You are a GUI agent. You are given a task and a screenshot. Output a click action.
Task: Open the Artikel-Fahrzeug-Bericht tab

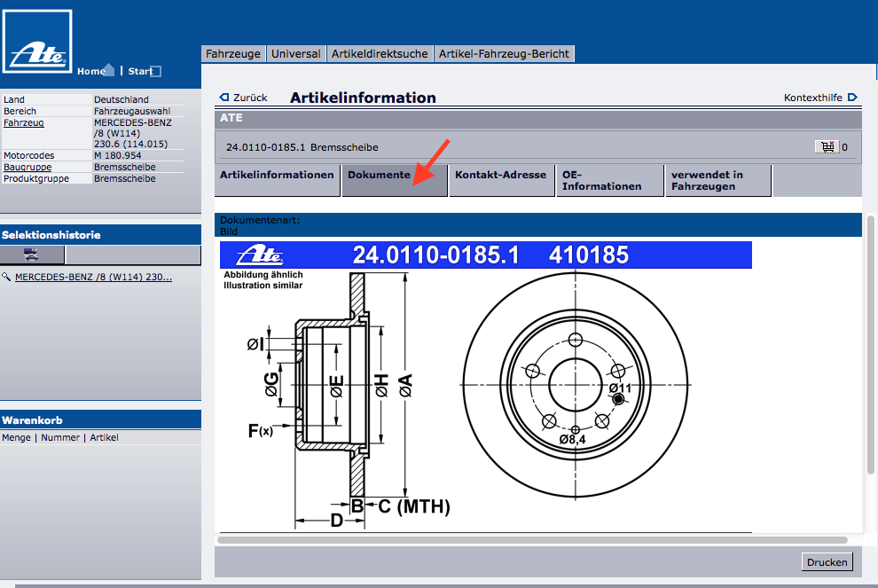pyautogui.click(x=504, y=54)
